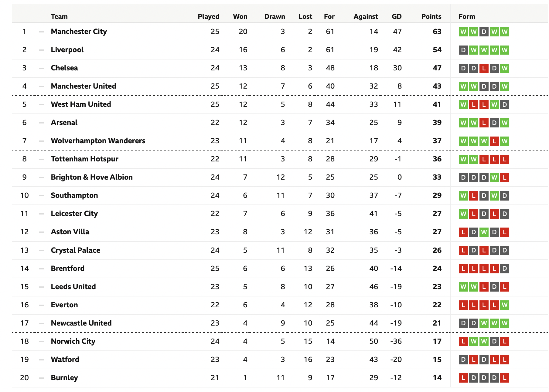The image size is (549, 392).
Task: Open the Brighton & Hove Albion page
Action: (x=92, y=177)
